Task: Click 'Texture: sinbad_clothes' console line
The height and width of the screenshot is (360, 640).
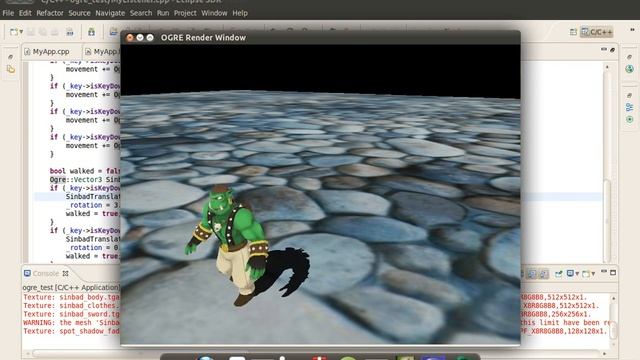Action: click(71, 306)
